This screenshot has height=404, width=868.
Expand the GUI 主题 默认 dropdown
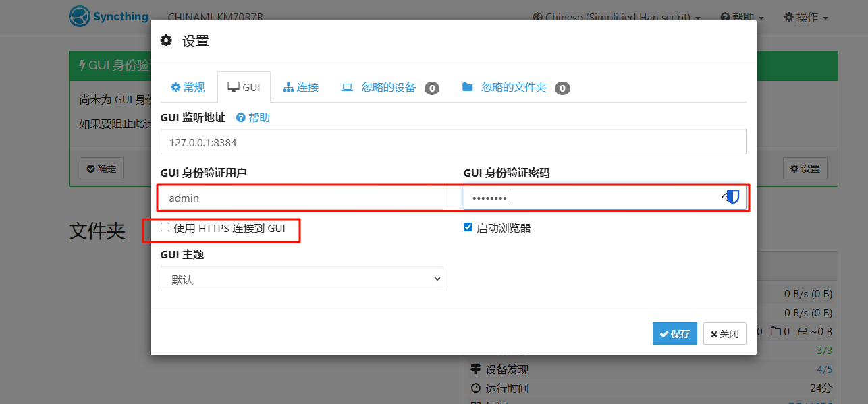pos(302,279)
